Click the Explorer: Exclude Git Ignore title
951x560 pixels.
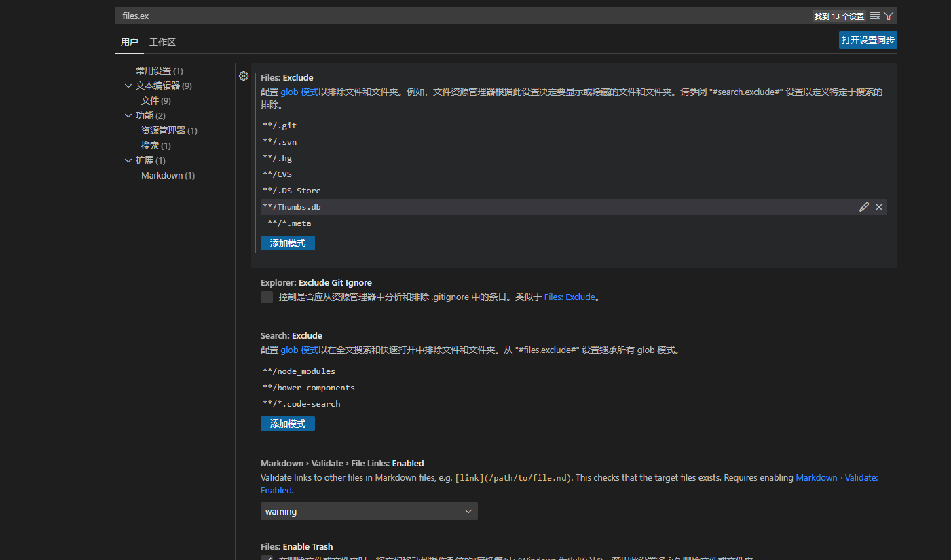pos(316,282)
